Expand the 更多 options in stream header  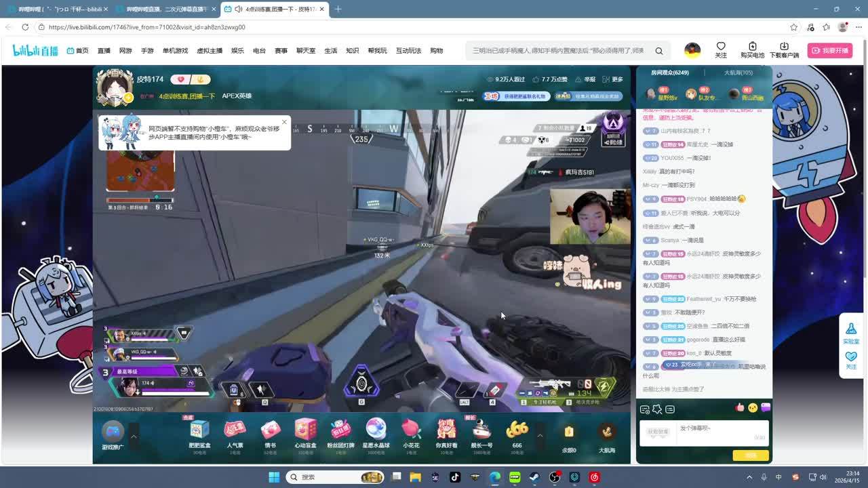613,79
